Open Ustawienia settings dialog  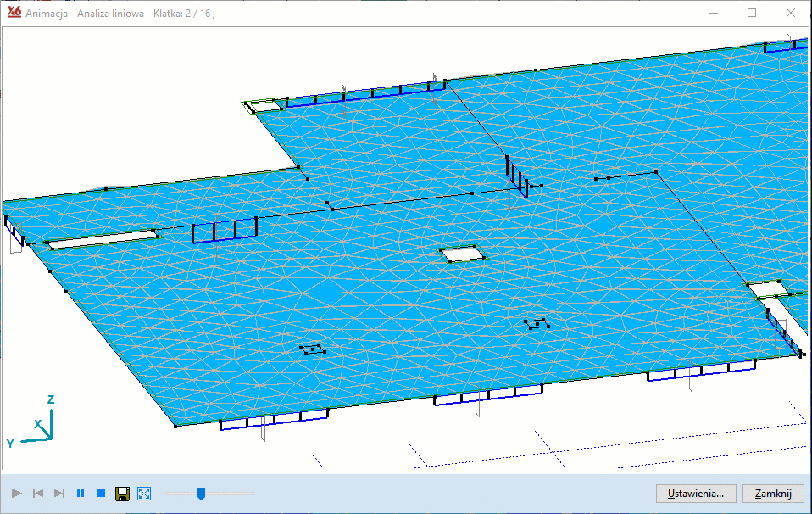pos(695,493)
